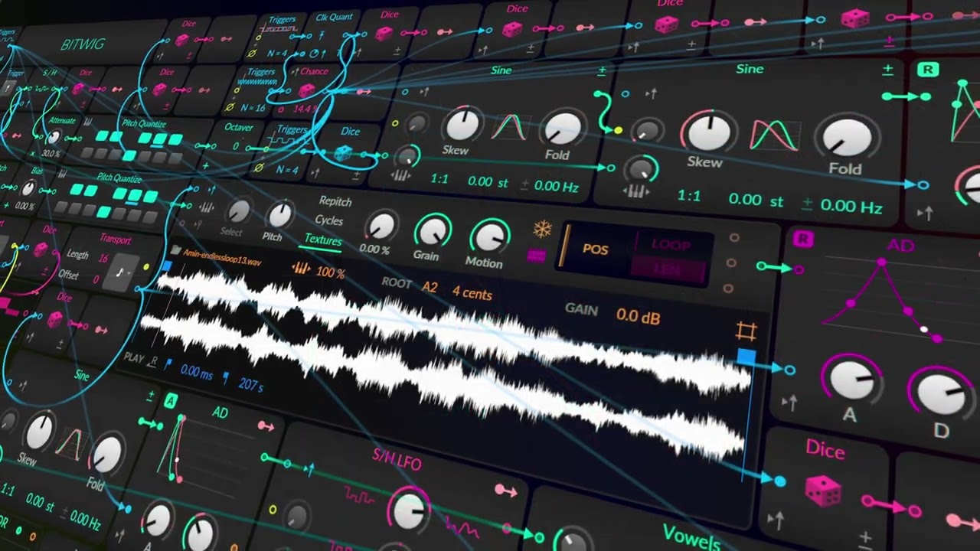
Task: Click the ROOT A2 value
Action: 430,287
